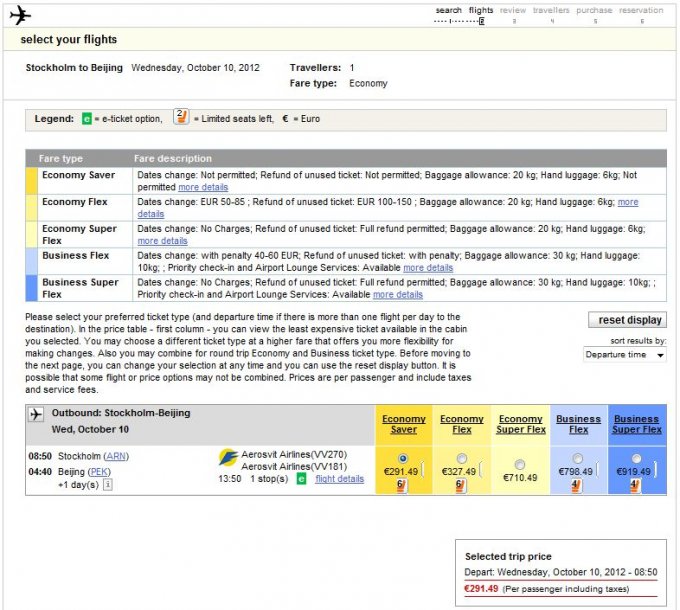This screenshot has width=680, height=610.
Task: Click the Economy Saver yellow color swatch
Action: (31, 181)
